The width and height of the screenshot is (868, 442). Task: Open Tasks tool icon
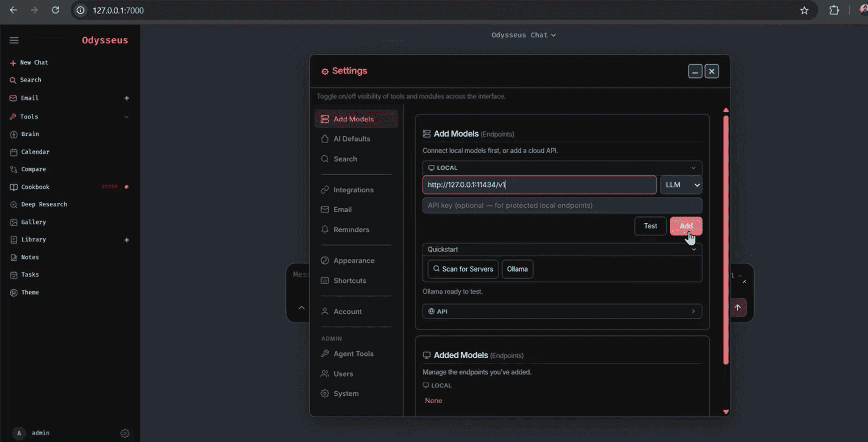[14, 275]
